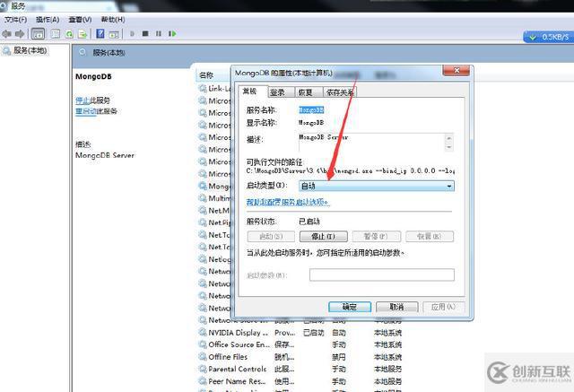Select the Parental Controls service row
The height and width of the screenshot is (392, 574).
pos(300,369)
